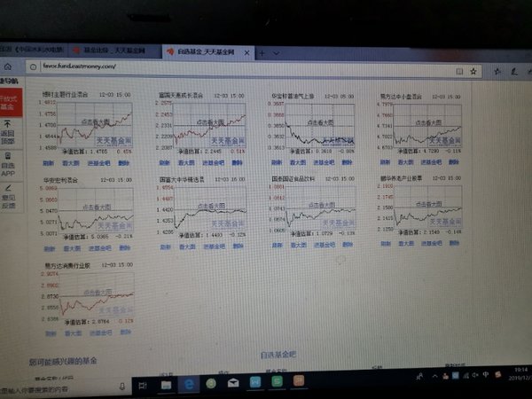The height and width of the screenshot is (399, 532).
Task: Click 看大图 under 富国天惠成长混合
Action: (x=186, y=163)
